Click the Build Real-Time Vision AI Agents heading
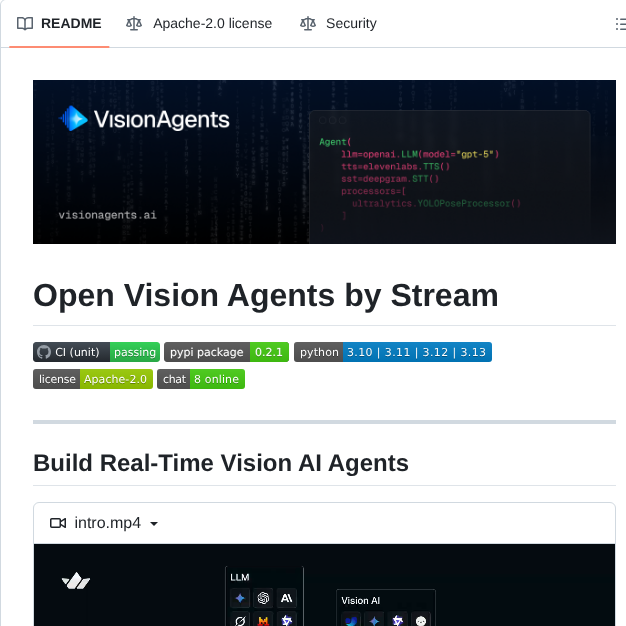626x626 pixels. (x=221, y=463)
